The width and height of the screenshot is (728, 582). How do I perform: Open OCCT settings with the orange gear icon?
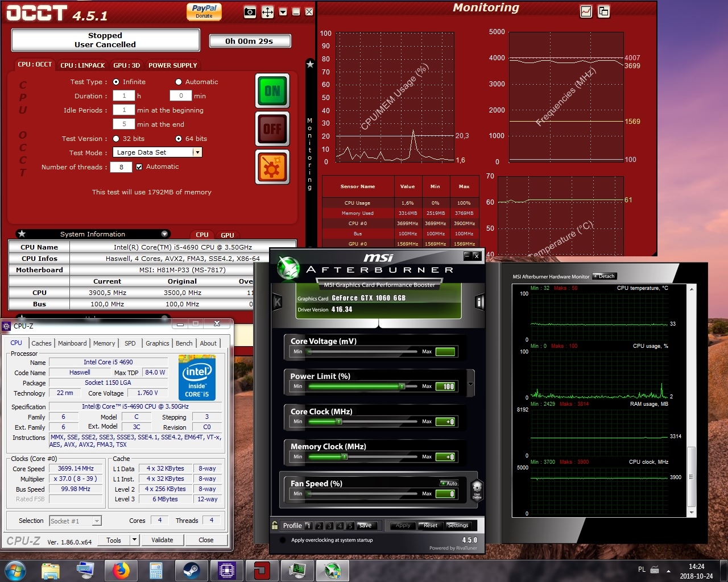click(272, 167)
